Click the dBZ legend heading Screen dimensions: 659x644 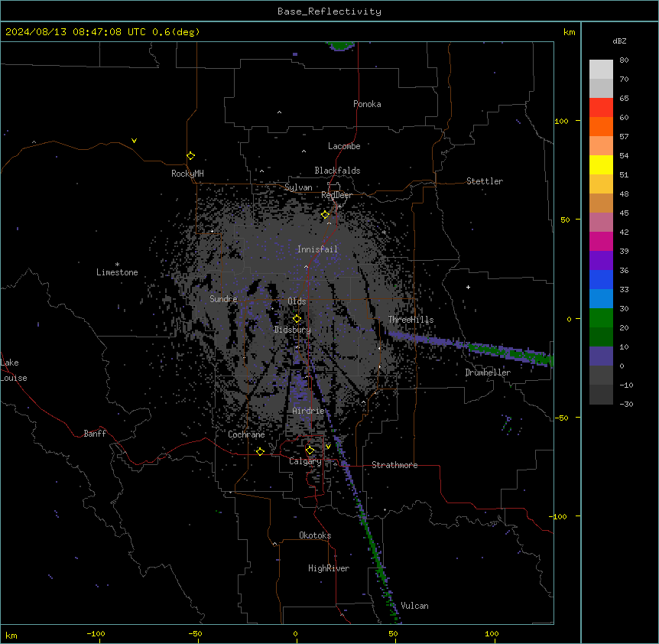pyautogui.click(x=619, y=41)
